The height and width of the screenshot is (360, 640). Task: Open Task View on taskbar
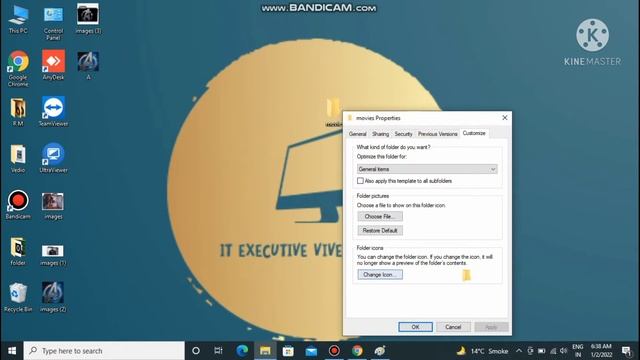pyautogui.click(x=218, y=351)
